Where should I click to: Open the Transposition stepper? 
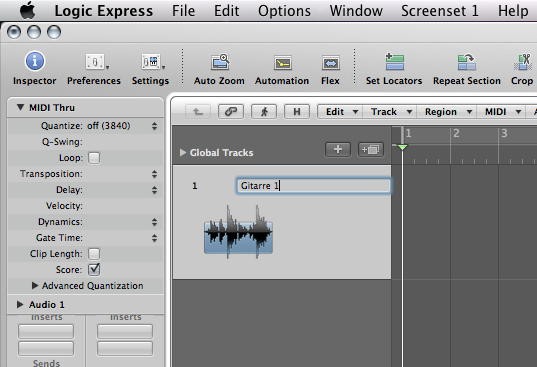pos(154,174)
